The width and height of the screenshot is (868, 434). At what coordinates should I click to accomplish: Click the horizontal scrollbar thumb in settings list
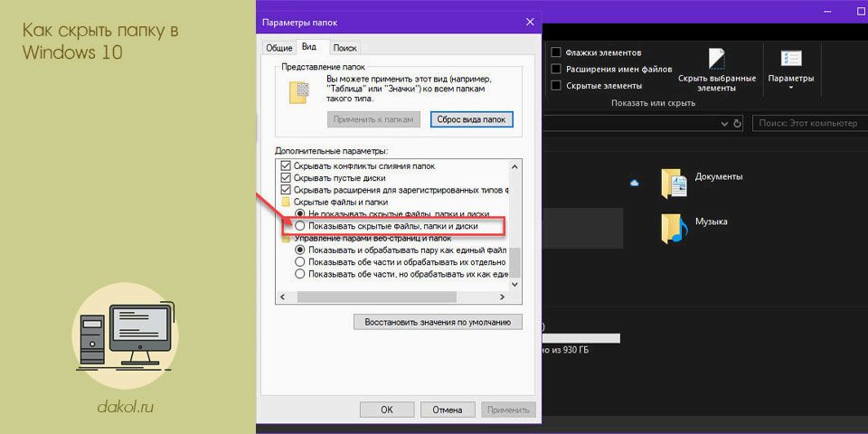[x=377, y=297]
